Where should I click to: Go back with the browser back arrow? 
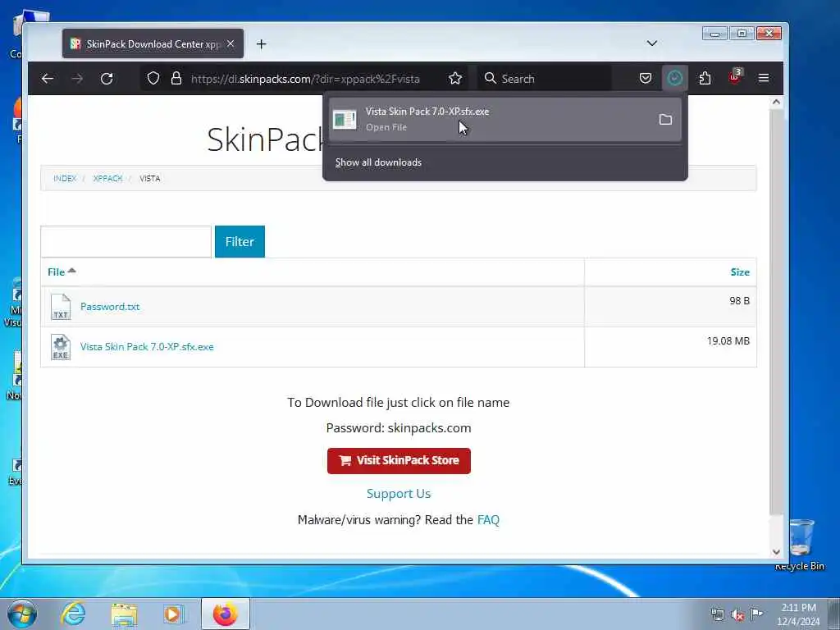tap(47, 79)
